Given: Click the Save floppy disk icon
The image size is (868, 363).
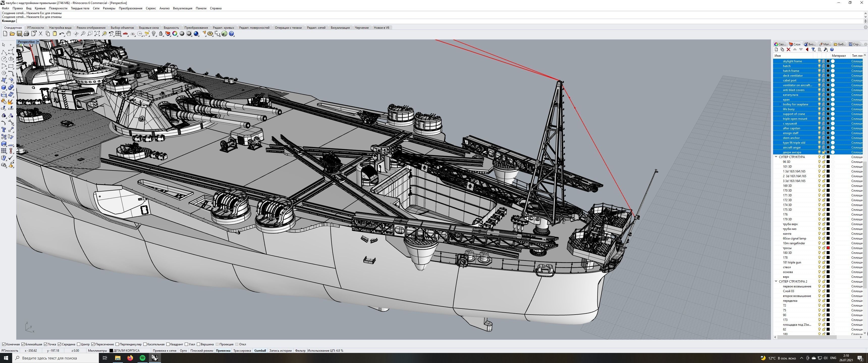Looking at the screenshot, I should (19, 34).
